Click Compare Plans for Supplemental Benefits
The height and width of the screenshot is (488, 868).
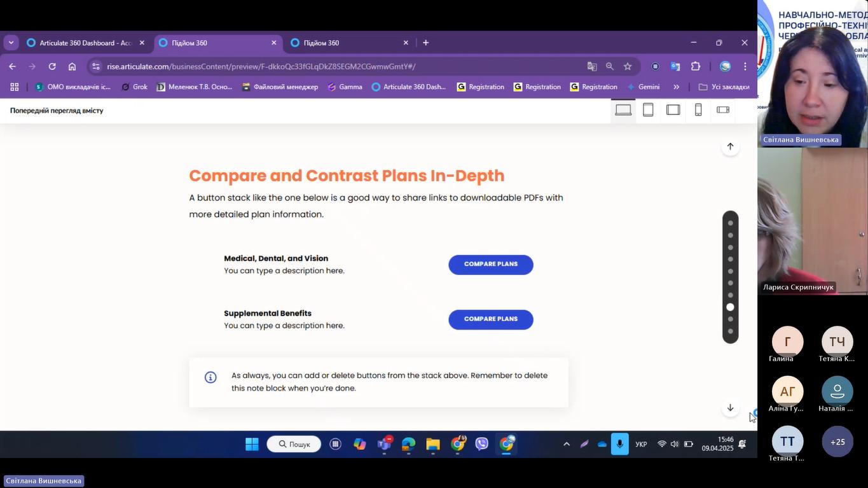click(490, 319)
